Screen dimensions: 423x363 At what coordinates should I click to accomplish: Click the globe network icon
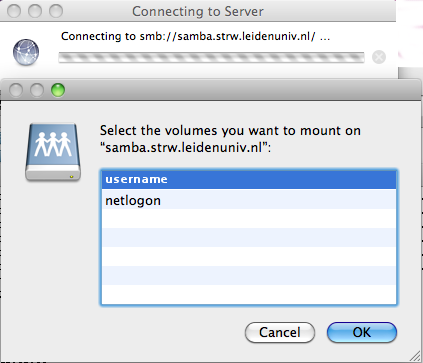26,52
